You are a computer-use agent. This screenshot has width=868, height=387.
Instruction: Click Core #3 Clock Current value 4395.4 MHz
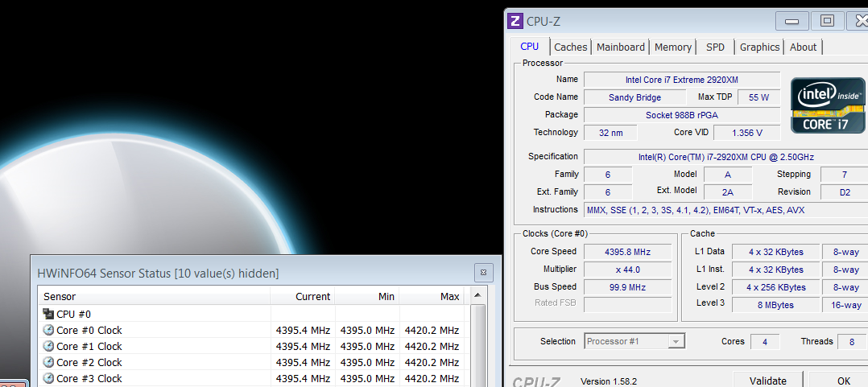(x=303, y=378)
